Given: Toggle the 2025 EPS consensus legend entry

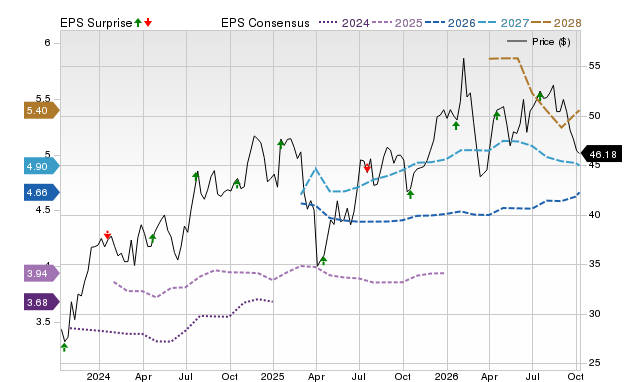Looking at the screenshot, I should pyautogui.click(x=397, y=23).
